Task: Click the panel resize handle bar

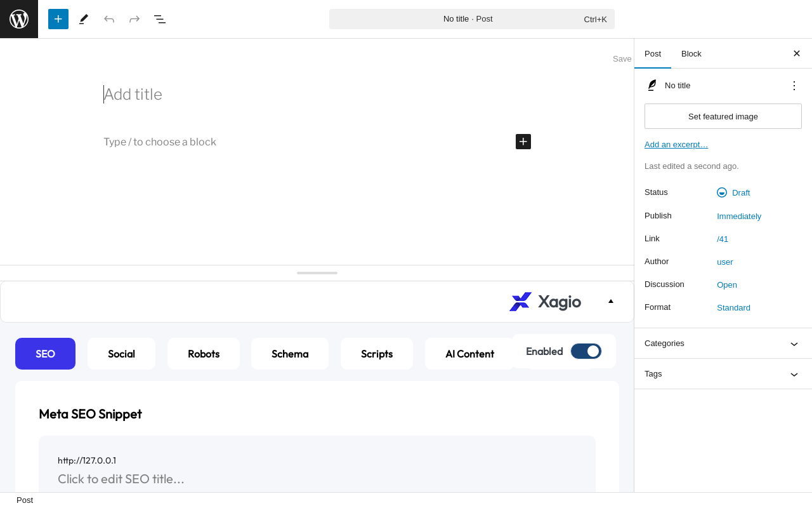Action: click(x=317, y=273)
